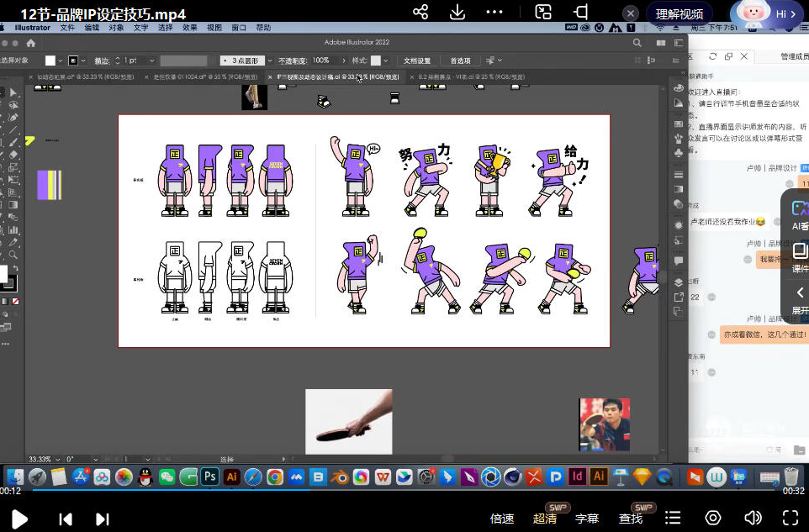The height and width of the screenshot is (532, 809).
Task: Download the video using the download icon
Action: pos(457,12)
